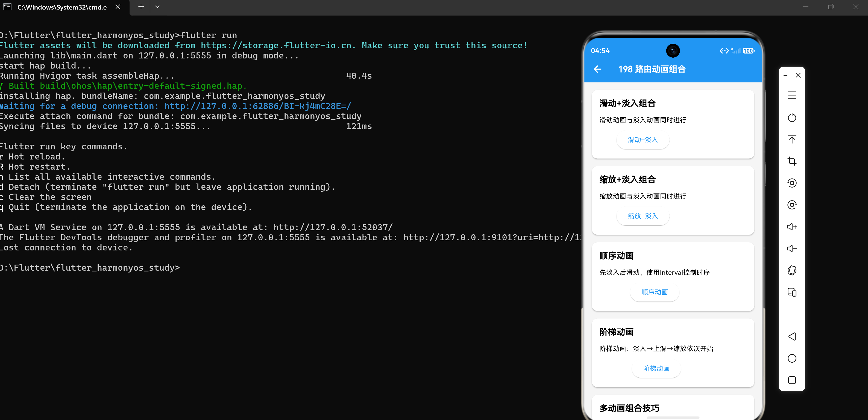This screenshot has height=420, width=868.
Task: Click the phone signal strength icon
Action: coord(735,51)
